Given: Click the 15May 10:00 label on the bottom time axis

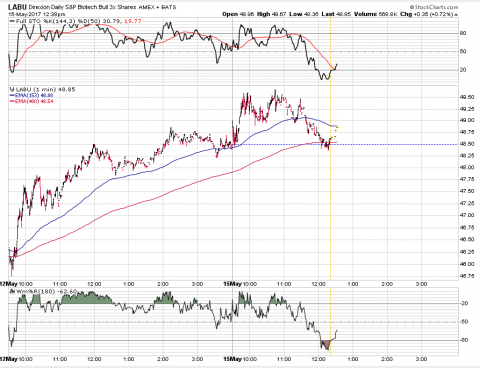Looking at the screenshot, I should 240,359.
